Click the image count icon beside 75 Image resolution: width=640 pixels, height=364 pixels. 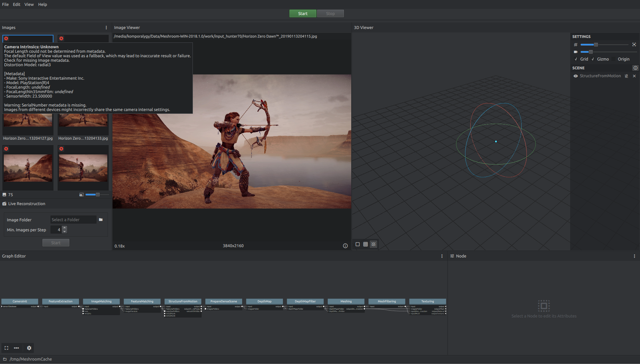coord(5,195)
